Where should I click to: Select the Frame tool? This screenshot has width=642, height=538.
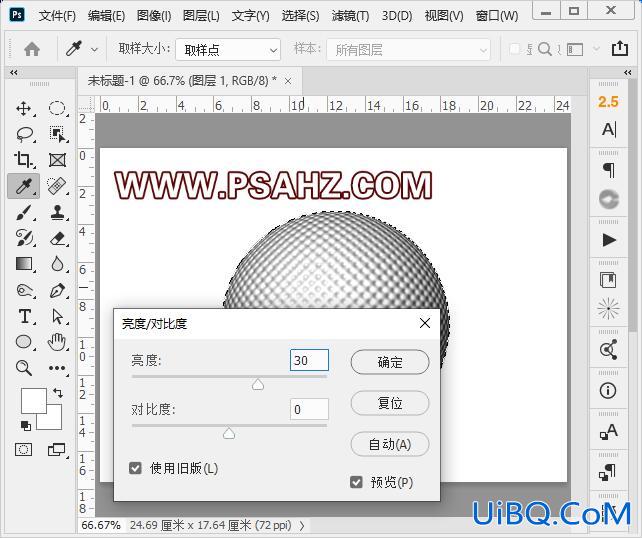(57, 160)
